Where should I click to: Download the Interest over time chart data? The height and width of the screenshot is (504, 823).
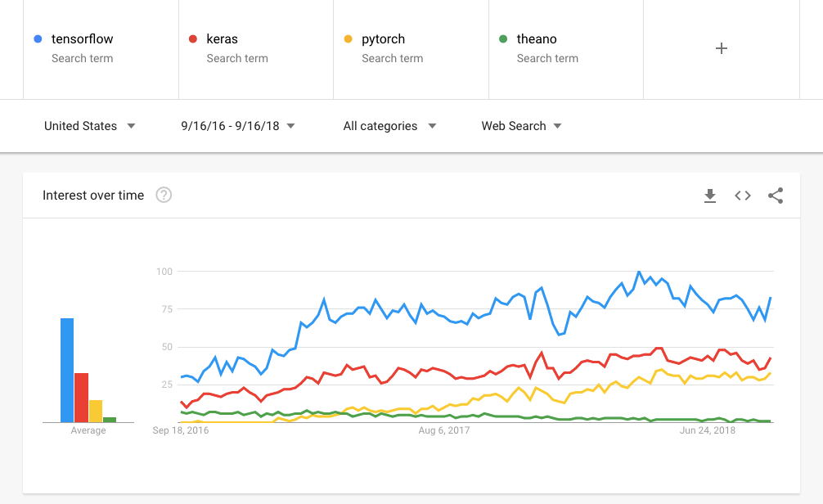click(x=710, y=196)
